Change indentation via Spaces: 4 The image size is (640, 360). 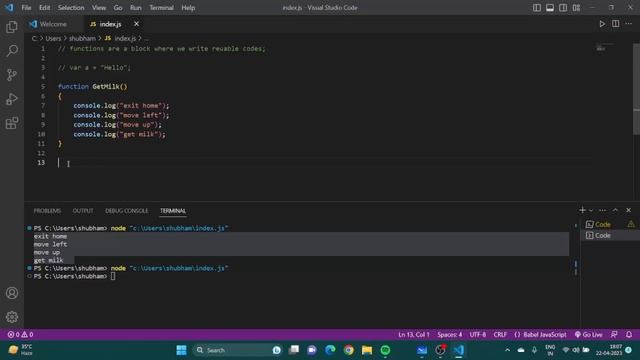(449, 334)
